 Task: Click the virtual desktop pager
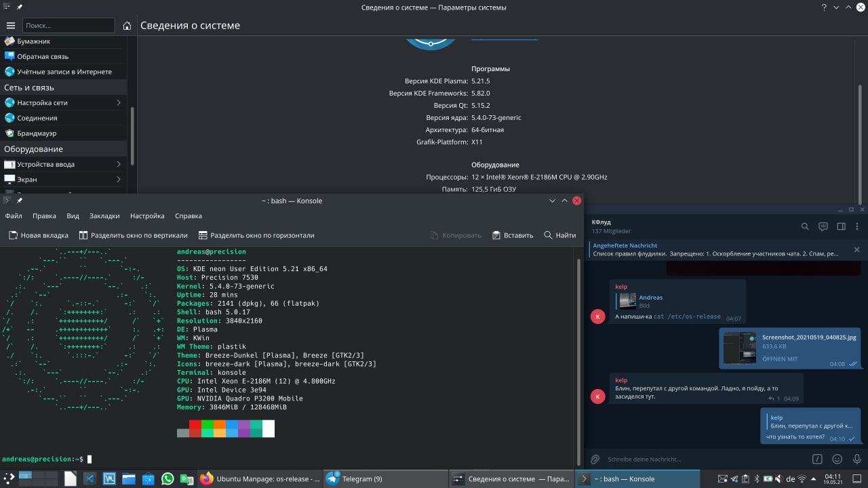click(x=38, y=479)
